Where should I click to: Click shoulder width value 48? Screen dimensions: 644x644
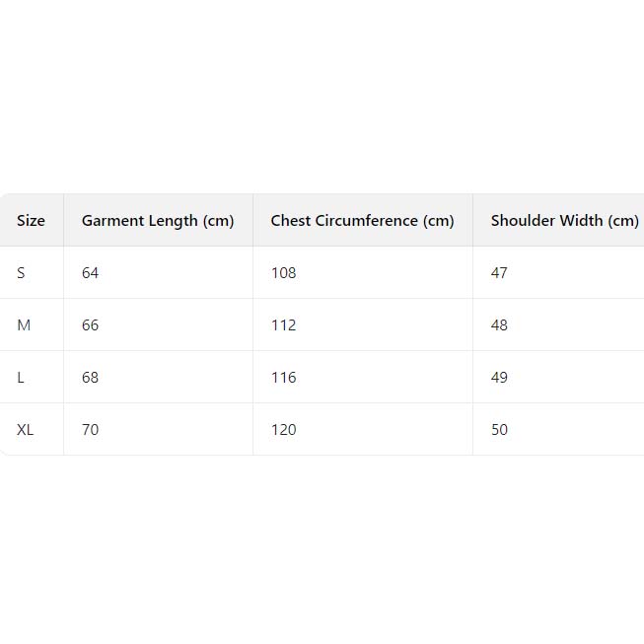pos(499,325)
